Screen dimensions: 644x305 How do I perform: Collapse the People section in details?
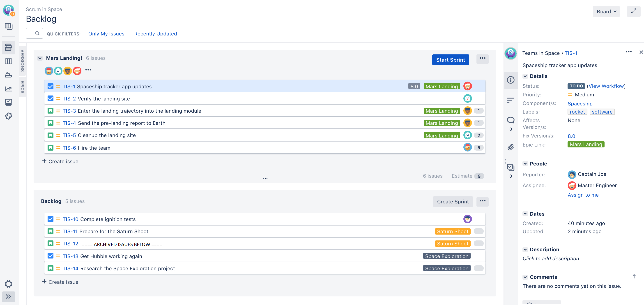(525, 164)
